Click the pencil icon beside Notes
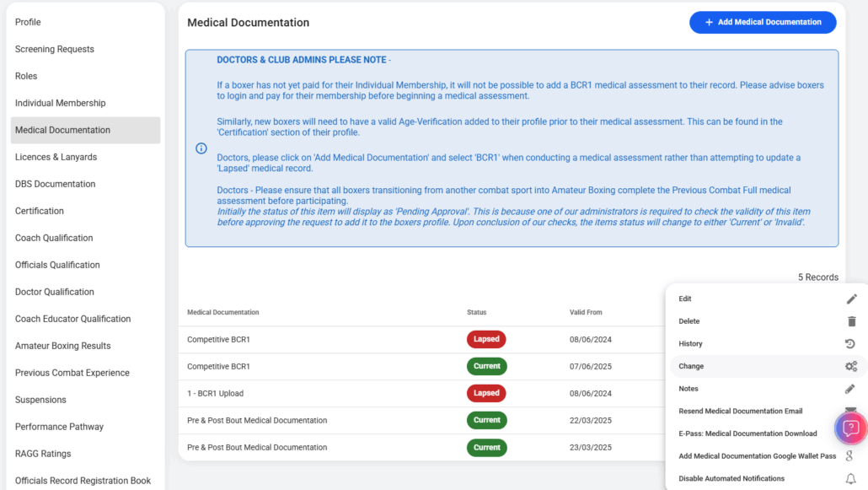868x490 pixels. (x=849, y=389)
